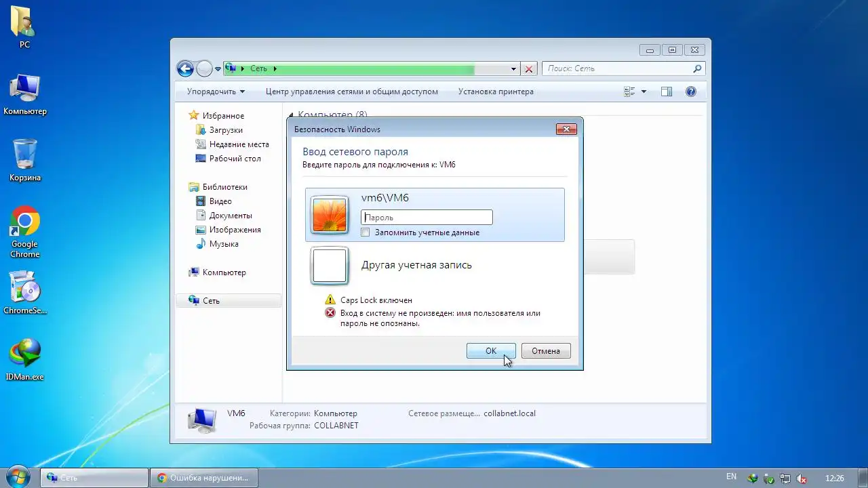Click the muted volume tray icon
868x488 pixels.
coord(802,478)
